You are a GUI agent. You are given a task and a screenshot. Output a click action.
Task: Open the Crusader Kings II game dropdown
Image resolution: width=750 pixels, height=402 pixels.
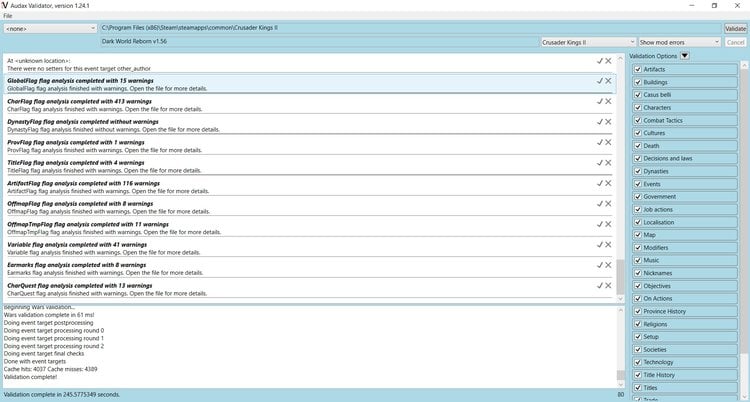[588, 42]
